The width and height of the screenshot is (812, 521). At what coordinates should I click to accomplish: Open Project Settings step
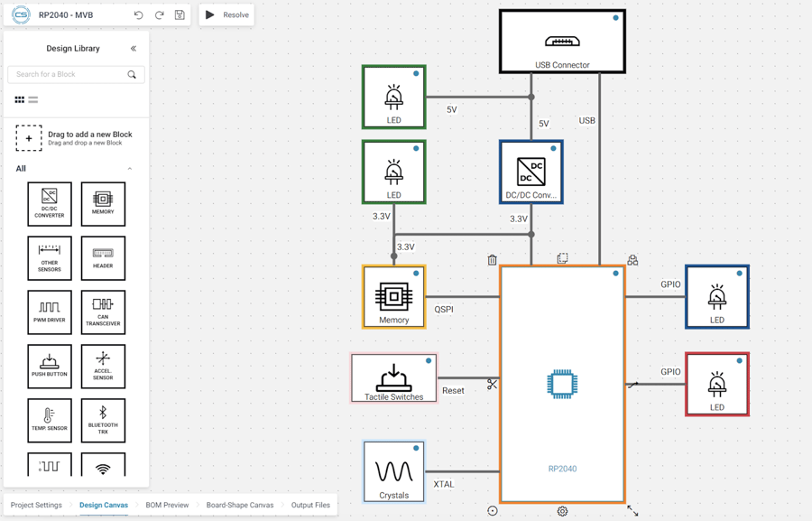(36, 505)
